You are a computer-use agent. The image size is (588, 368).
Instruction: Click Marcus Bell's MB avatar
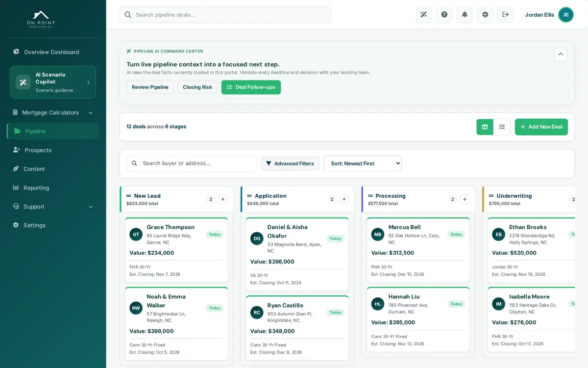(378, 235)
